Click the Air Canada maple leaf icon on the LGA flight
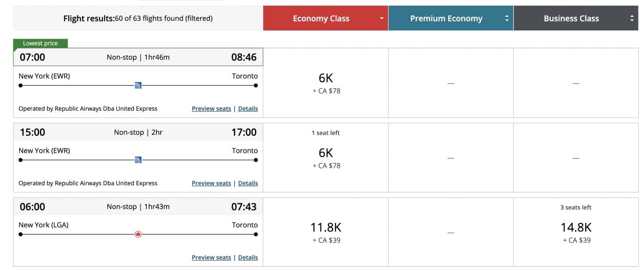This screenshot has height=270, width=644. pyautogui.click(x=138, y=234)
